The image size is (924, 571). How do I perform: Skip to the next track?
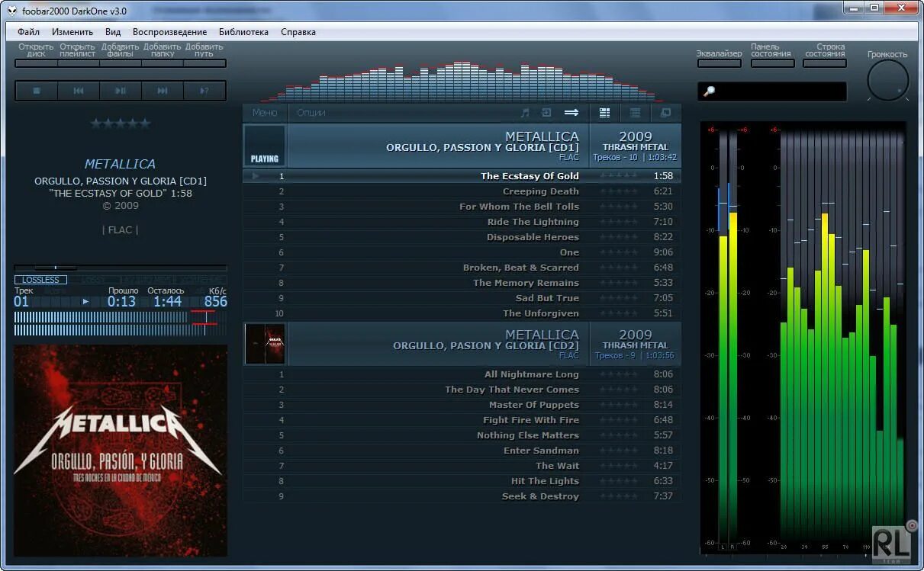[163, 91]
